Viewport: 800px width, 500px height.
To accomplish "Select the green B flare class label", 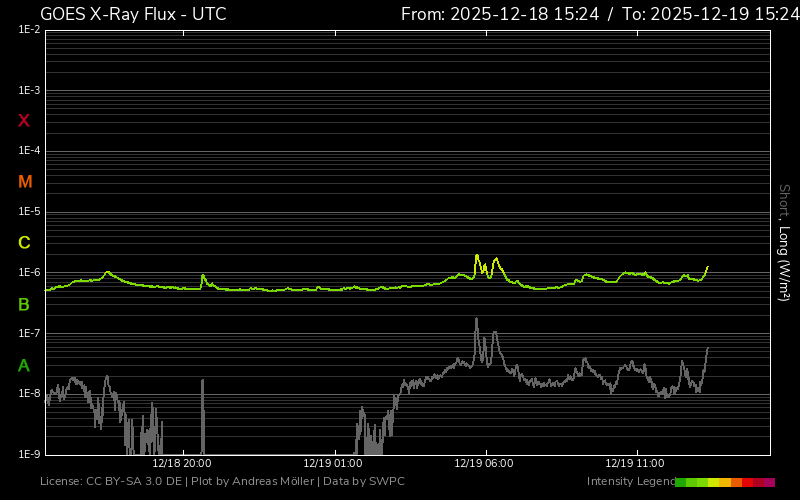I will (x=24, y=304).
